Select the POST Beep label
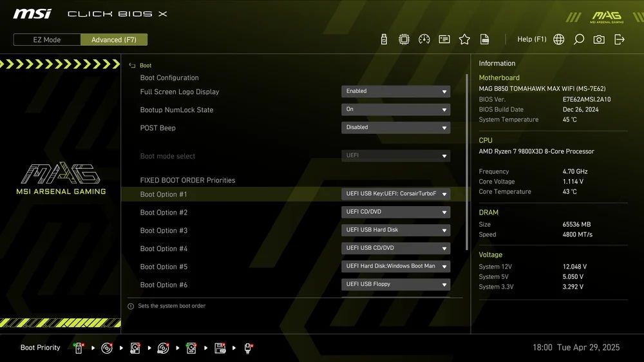Image resolution: width=644 pixels, height=362 pixels. (158, 128)
